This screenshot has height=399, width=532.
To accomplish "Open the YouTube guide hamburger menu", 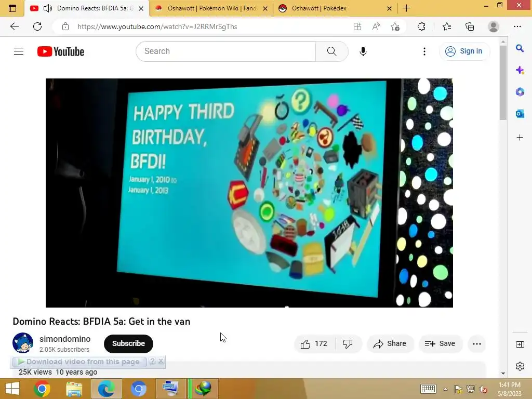I will click(19, 51).
